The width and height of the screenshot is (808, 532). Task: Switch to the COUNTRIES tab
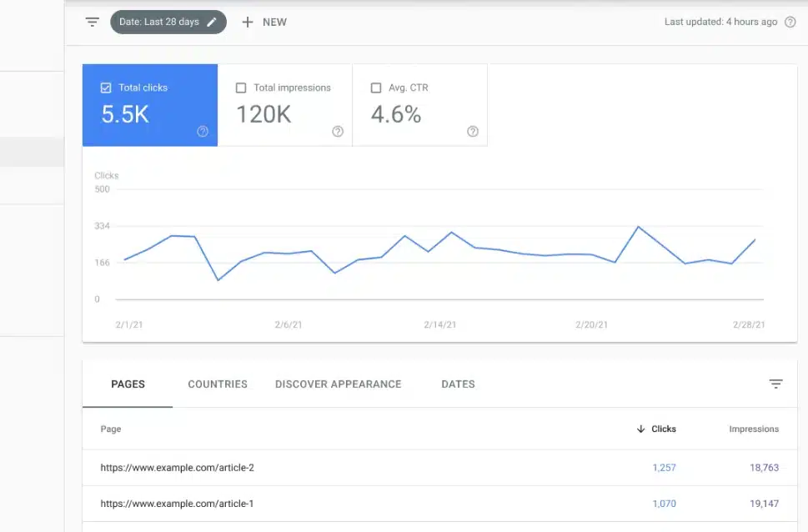coord(217,384)
